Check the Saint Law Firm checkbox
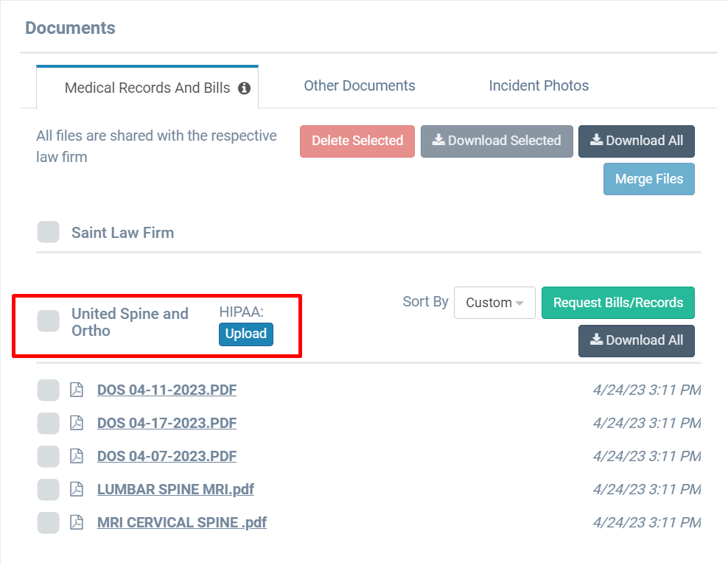This screenshot has width=728, height=565. tap(49, 232)
